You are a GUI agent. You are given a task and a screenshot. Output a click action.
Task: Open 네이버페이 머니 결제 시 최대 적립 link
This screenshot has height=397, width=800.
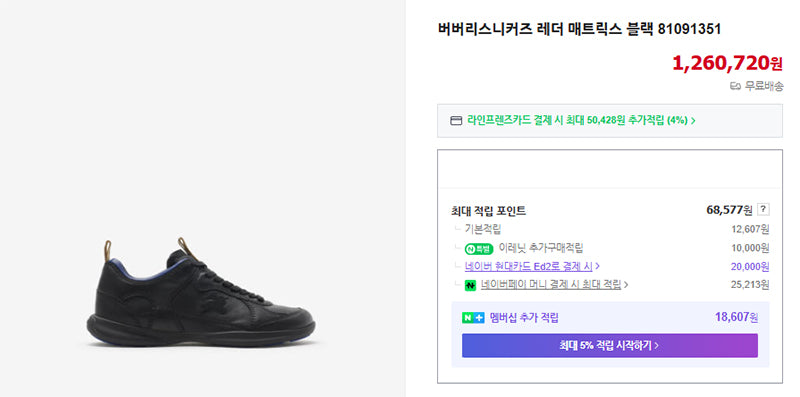coord(551,285)
